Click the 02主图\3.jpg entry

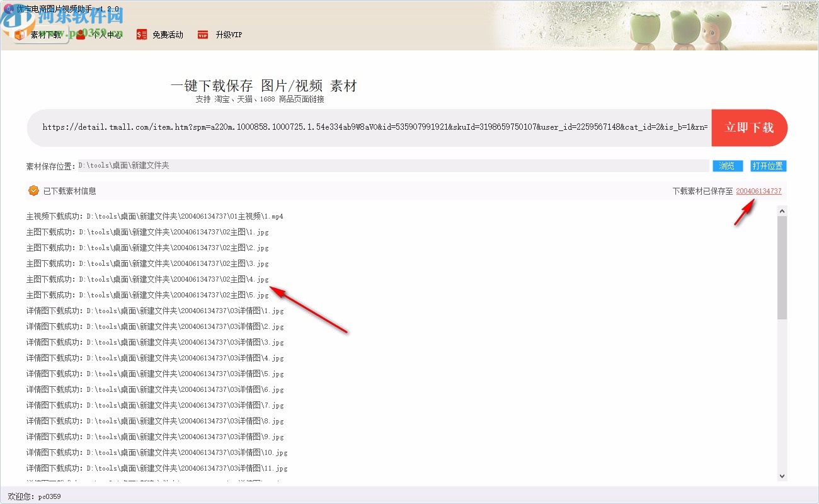pos(147,264)
